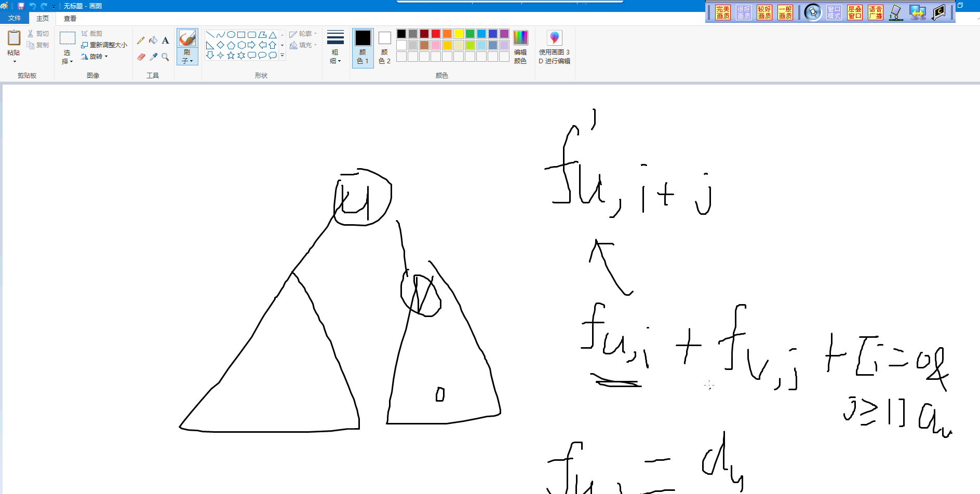Undo the last stroke in title bar
Viewport: 980px width, 494px height.
(x=33, y=6)
